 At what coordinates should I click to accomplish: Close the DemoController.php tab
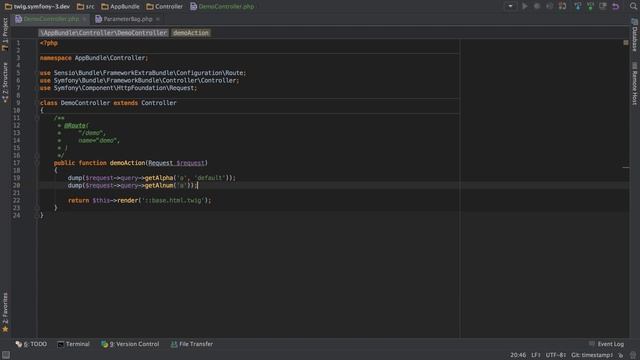coord(84,19)
